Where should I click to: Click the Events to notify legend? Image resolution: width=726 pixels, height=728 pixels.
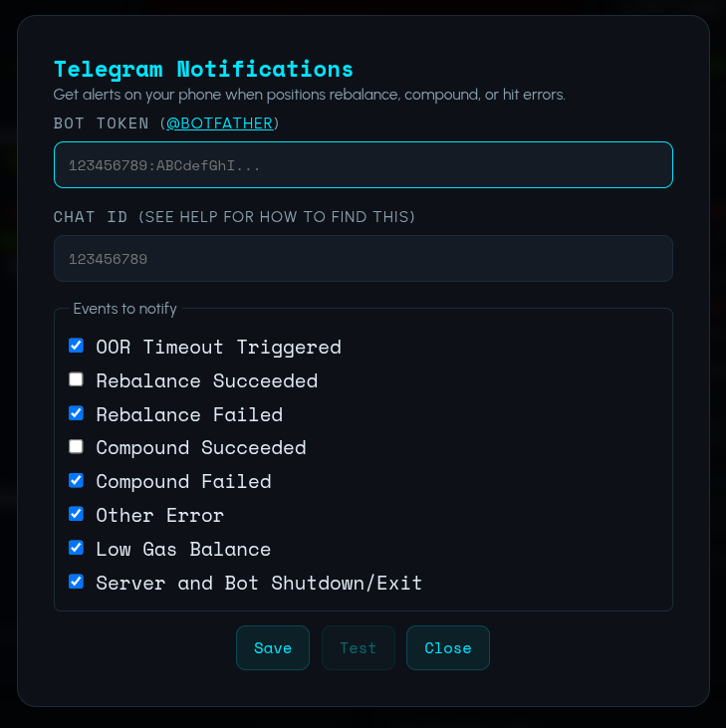coord(124,309)
